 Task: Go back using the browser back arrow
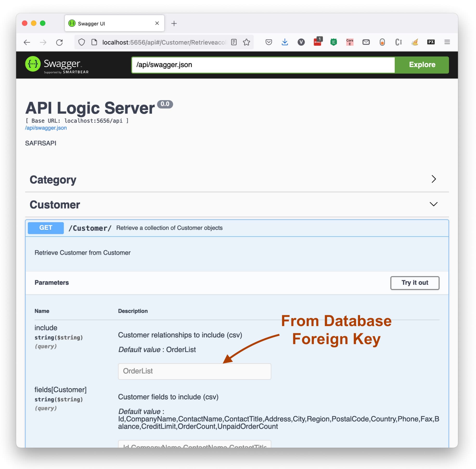(x=27, y=42)
